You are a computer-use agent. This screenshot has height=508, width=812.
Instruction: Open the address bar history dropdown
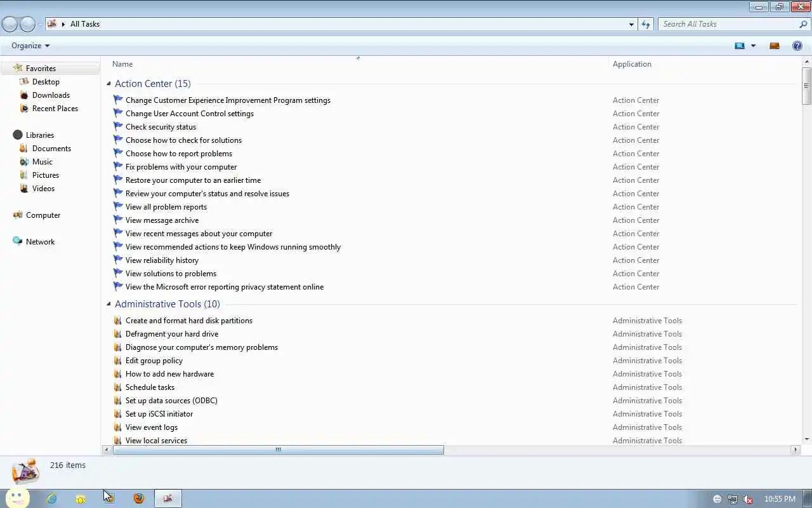coord(631,24)
